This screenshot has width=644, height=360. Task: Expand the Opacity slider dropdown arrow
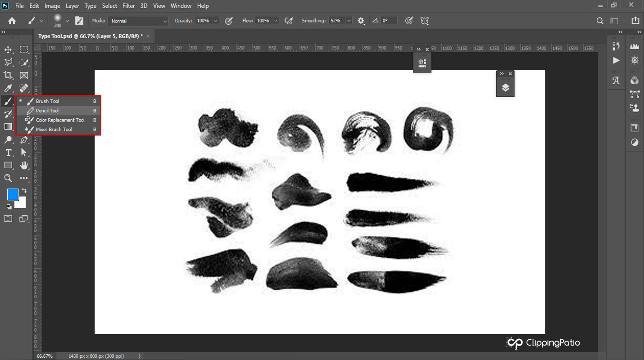(x=215, y=21)
